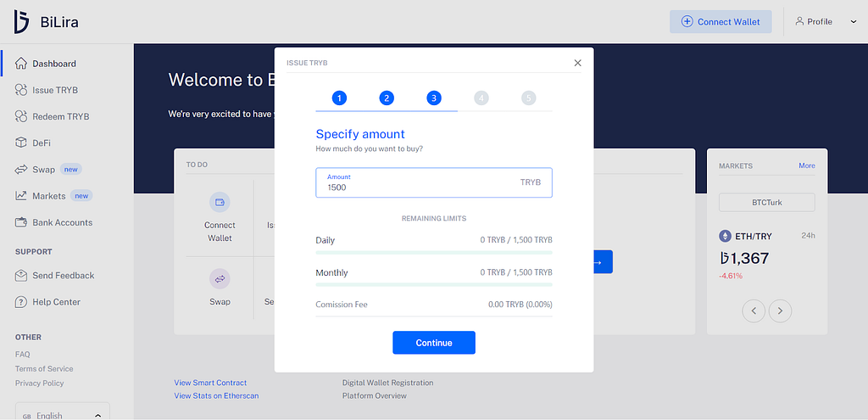This screenshot has width=868, height=420.
Task: Click the Monthly limit progress bar
Action: click(x=434, y=285)
